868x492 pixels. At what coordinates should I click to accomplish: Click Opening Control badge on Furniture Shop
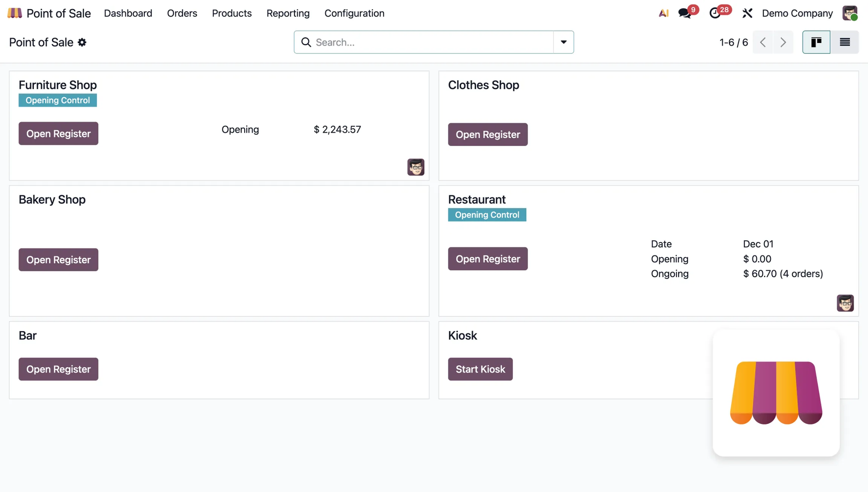[x=57, y=100]
